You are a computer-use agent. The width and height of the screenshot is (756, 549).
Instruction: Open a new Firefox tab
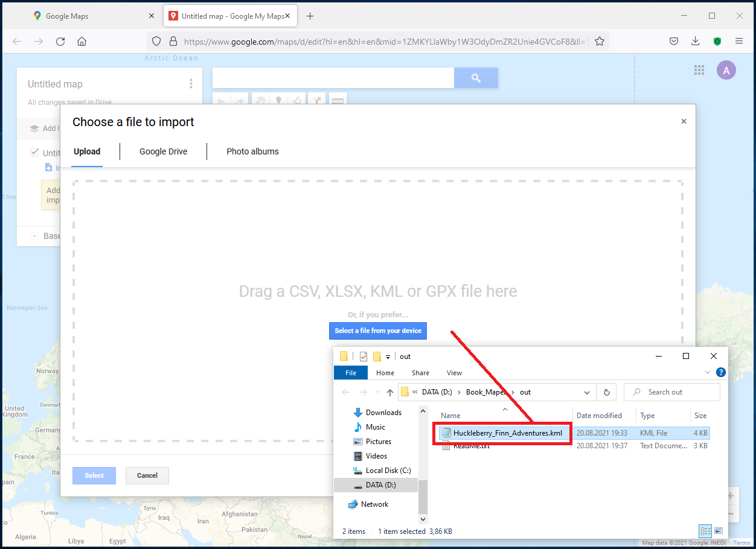(310, 16)
